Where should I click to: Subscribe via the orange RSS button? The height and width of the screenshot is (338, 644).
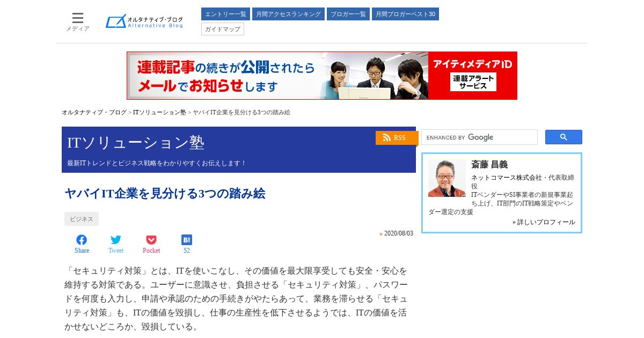click(x=397, y=138)
